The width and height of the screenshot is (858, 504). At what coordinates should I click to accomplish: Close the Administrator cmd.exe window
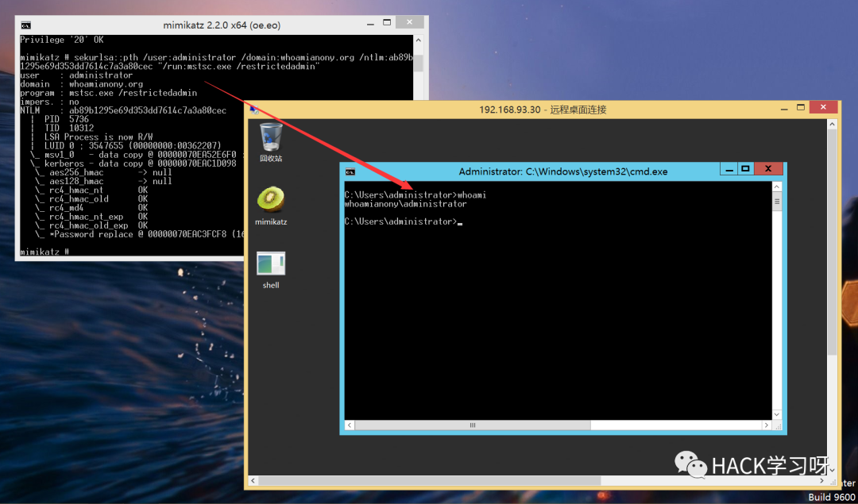tap(768, 169)
